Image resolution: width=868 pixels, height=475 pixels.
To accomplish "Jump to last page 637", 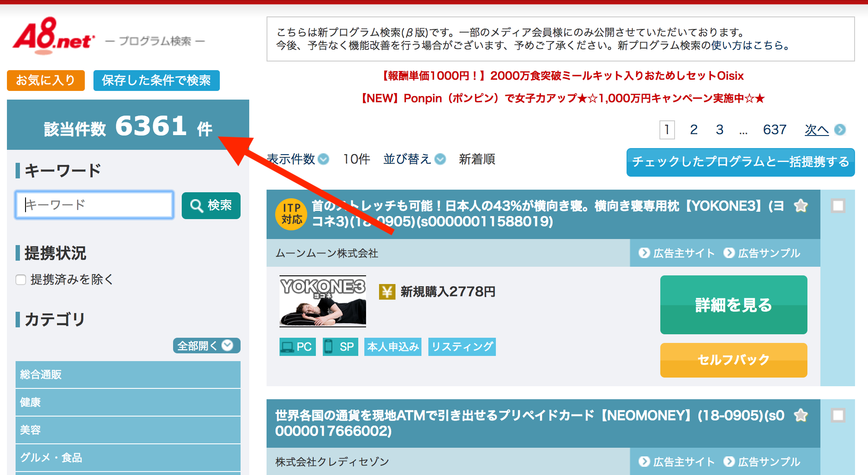I will (x=775, y=129).
